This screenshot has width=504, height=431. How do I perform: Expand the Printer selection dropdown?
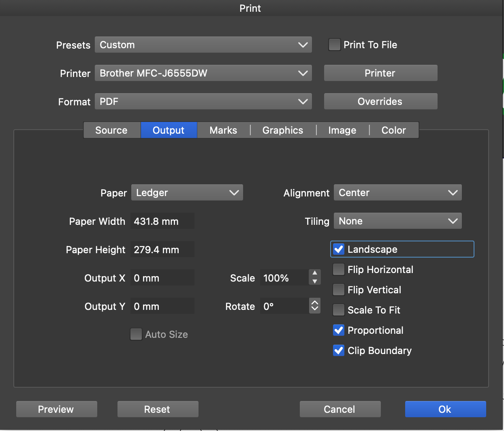203,73
